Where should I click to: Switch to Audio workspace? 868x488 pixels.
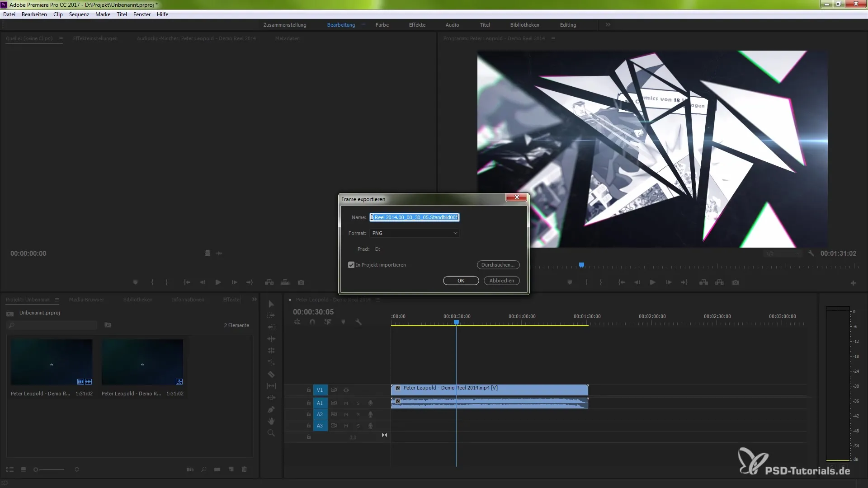tap(452, 25)
